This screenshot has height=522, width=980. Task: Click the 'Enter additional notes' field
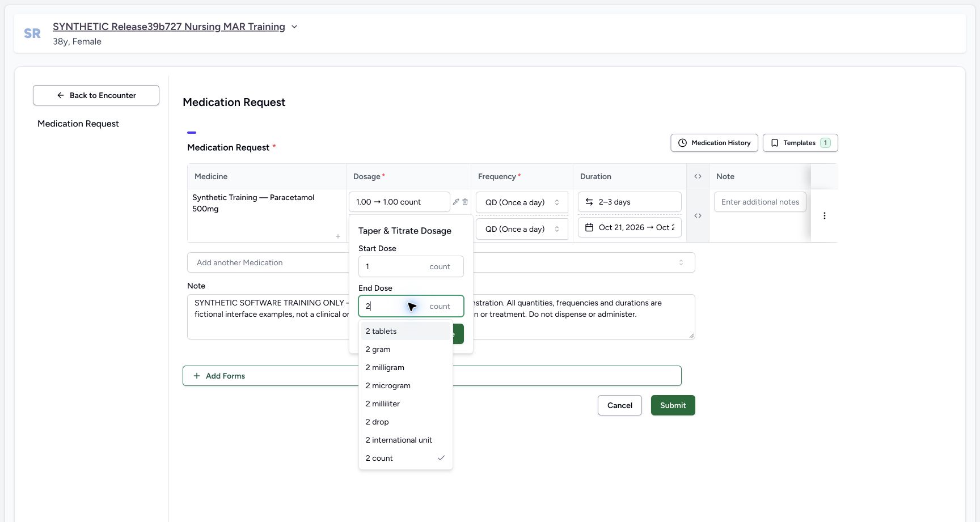click(760, 202)
